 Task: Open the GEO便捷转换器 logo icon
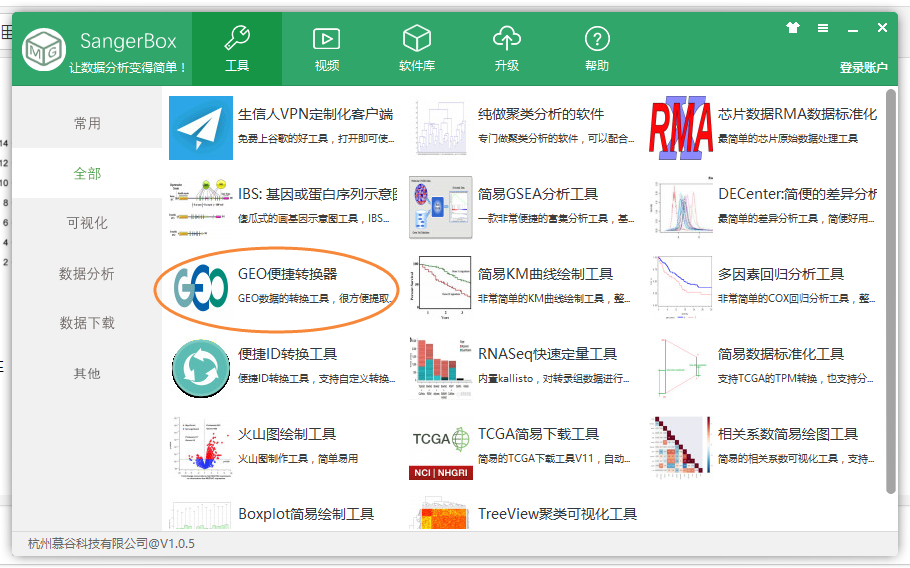pyautogui.click(x=201, y=288)
